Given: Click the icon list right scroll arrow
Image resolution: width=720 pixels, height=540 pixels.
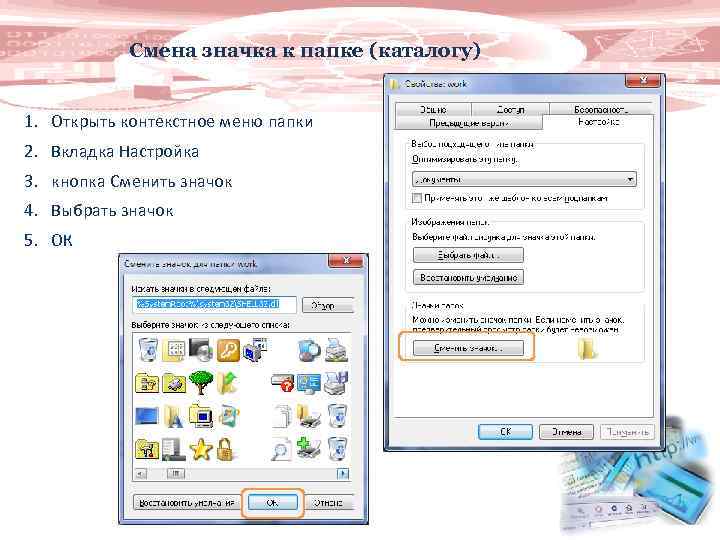Looking at the screenshot, I should 343,473.
